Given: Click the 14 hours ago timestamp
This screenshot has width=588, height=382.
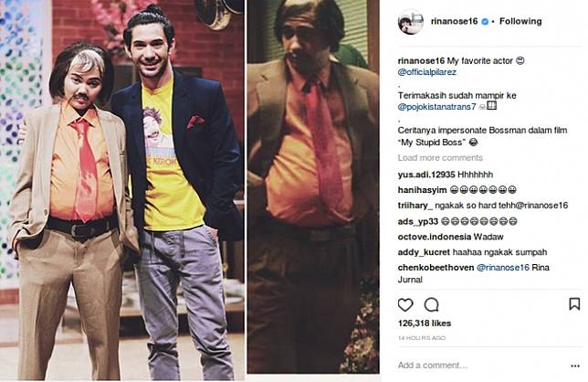Looking at the screenshot, I should point(422,338).
